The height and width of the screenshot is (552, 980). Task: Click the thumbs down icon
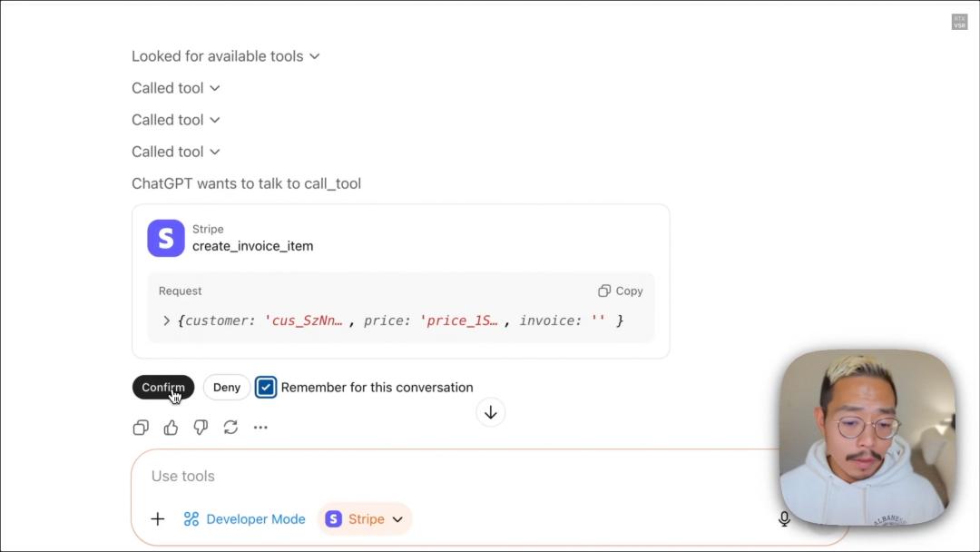pyautogui.click(x=201, y=428)
